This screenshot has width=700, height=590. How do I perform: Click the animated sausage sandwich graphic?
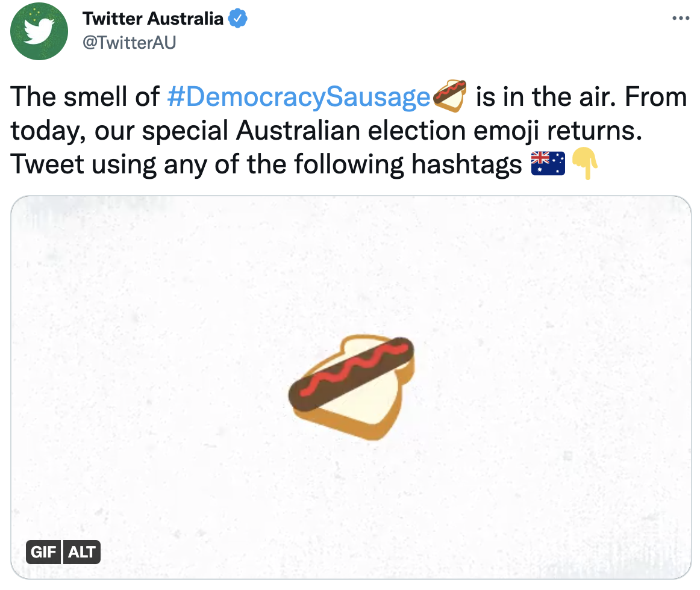(x=352, y=385)
